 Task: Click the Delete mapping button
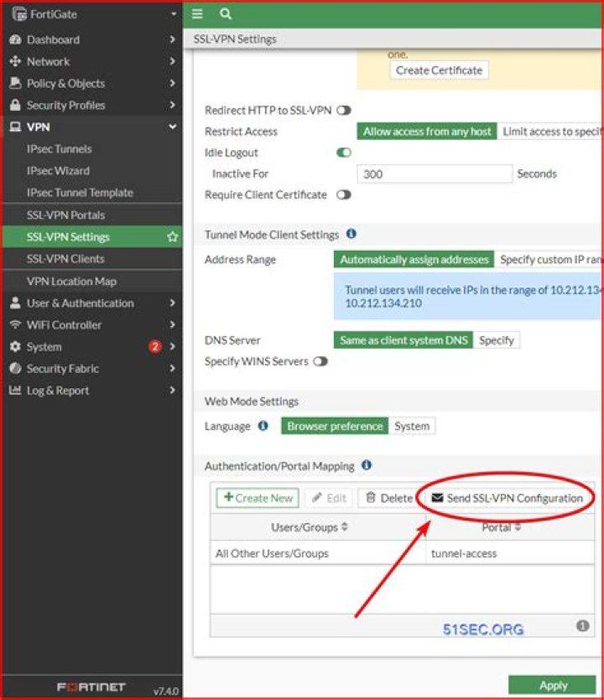[x=389, y=498]
